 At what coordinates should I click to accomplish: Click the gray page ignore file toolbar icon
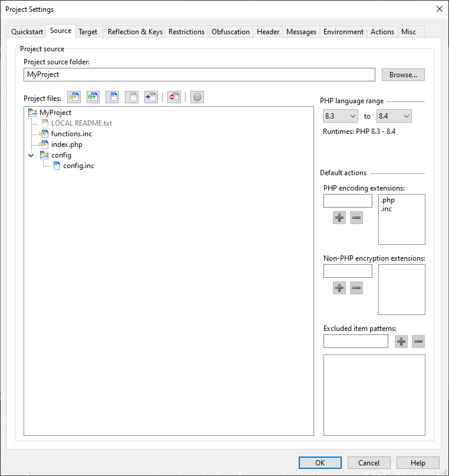(x=132, y=97)
